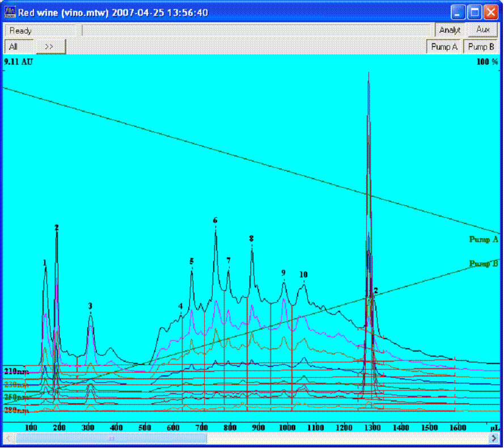Viewport: 504px width, 448px height.
Task: Click the µL axis unit label
Action: pos(494,428)
